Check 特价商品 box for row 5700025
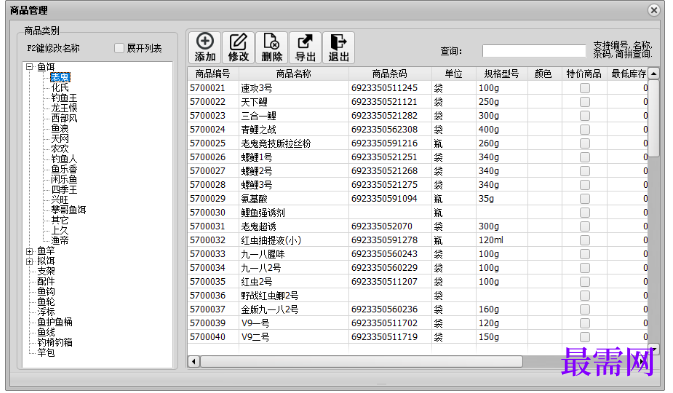 point(585,143)
